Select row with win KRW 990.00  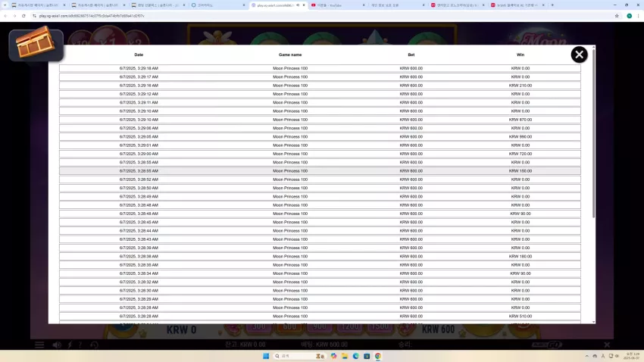tap(320, 136)
